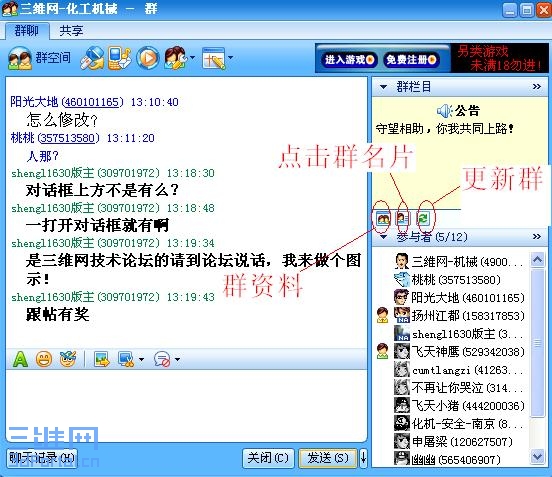The height and width of the screenshot is (477, 552).
Task: Click participants list scrollbar down arrow
Action: 538,457
